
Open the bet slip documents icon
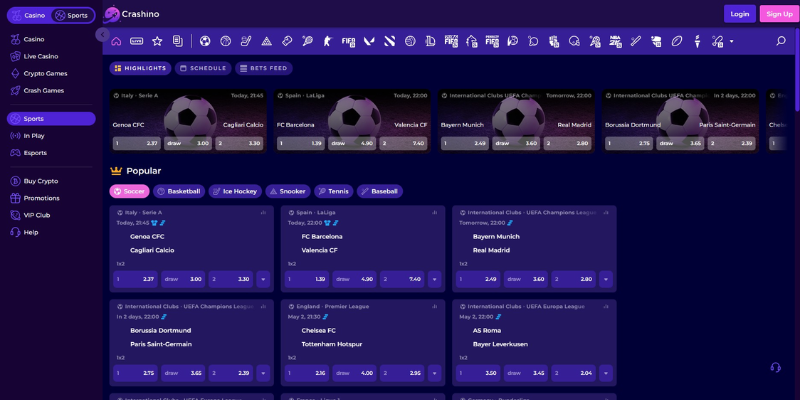pyautogui.click(x=178, y=41)
